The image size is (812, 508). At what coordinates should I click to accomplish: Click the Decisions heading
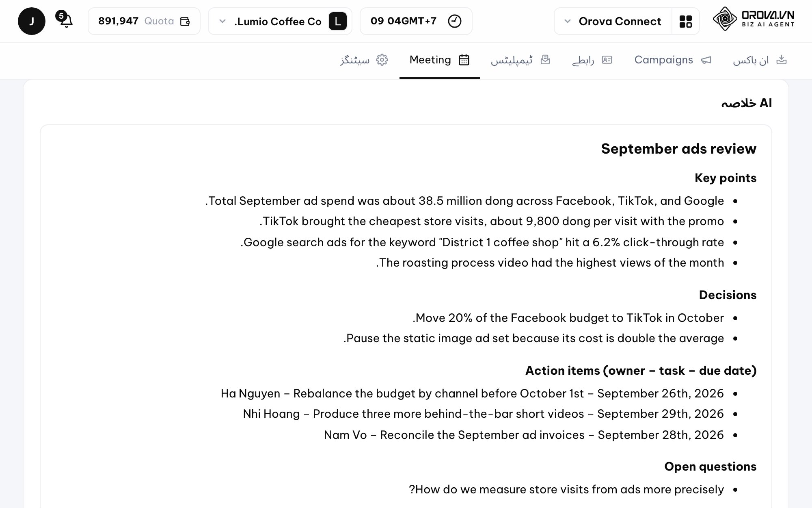point(728,295)
